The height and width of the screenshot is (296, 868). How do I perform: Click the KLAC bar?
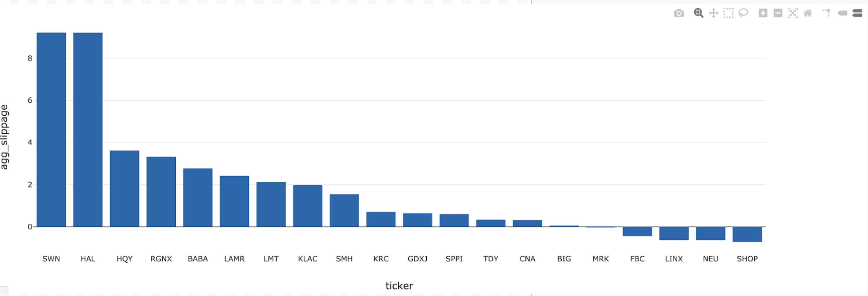308,206
